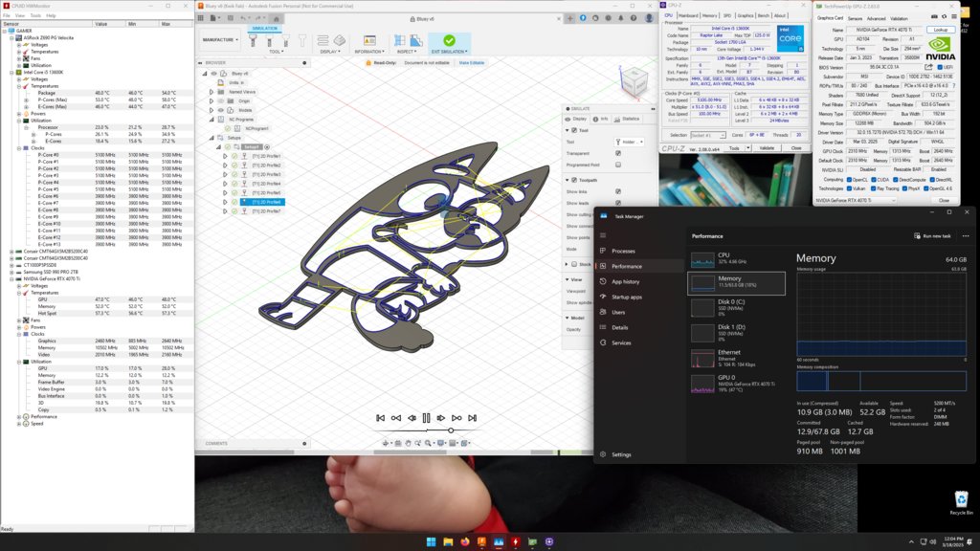Enable Programmed Point checkbox in Simulate panel
This screenshot has height=551, width=980.
point(618,165)
